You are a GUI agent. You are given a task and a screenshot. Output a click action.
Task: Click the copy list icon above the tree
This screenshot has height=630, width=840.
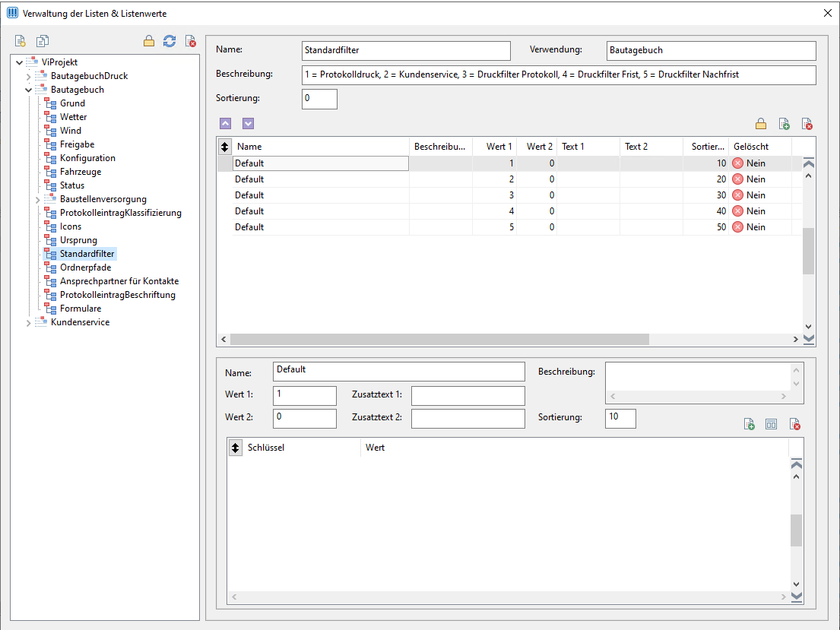pyautogui.click(x=43, y=41)
